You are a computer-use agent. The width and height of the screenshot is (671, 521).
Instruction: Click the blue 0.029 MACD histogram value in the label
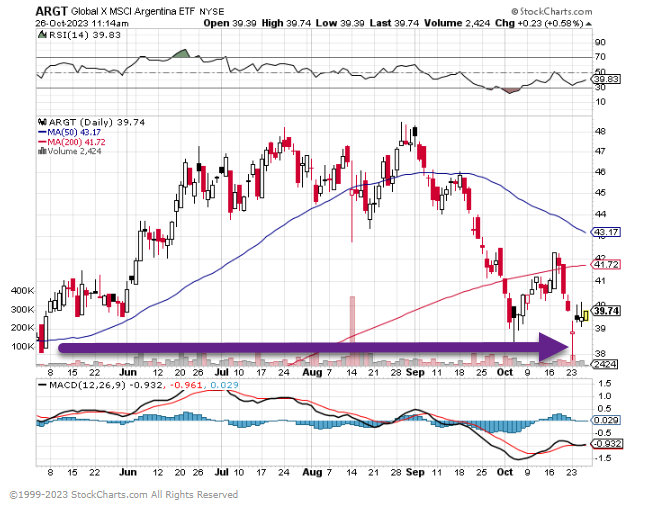[223, 385]
